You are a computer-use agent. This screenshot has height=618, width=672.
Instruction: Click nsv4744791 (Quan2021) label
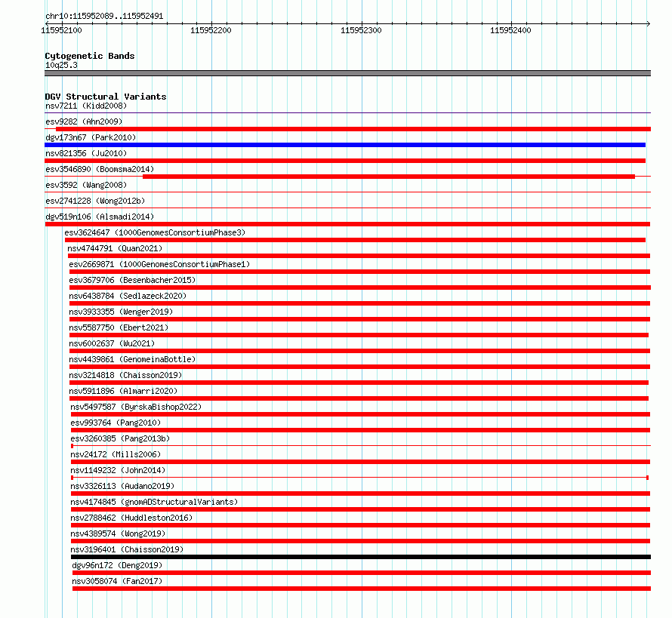[115, 248]
